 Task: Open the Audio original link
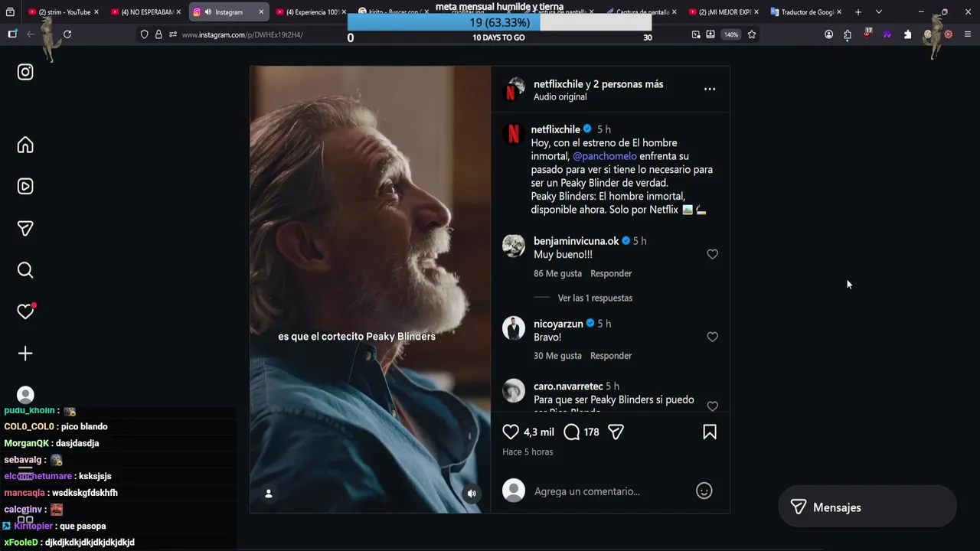tap(560, 97)
